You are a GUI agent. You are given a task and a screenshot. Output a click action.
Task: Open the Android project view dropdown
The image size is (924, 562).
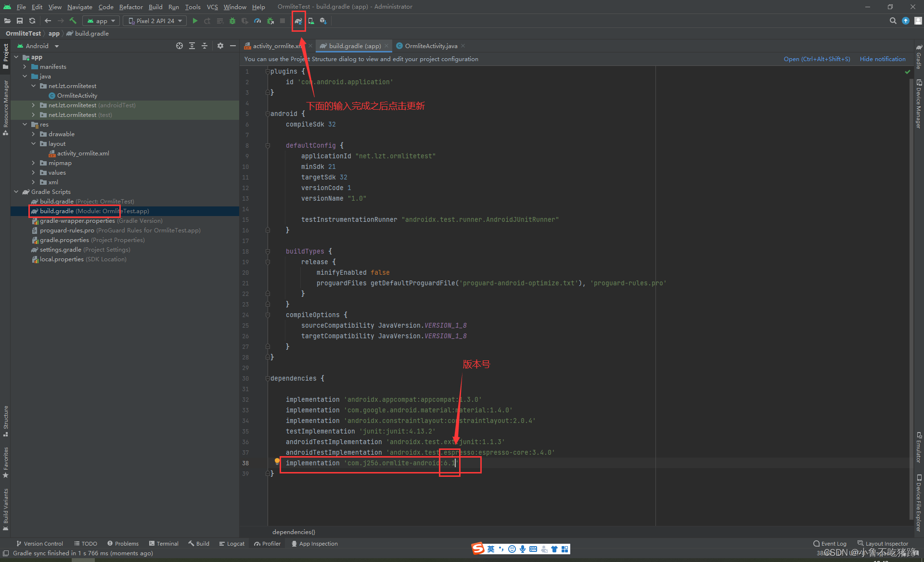pyautogui.click(x=38, y=46)
